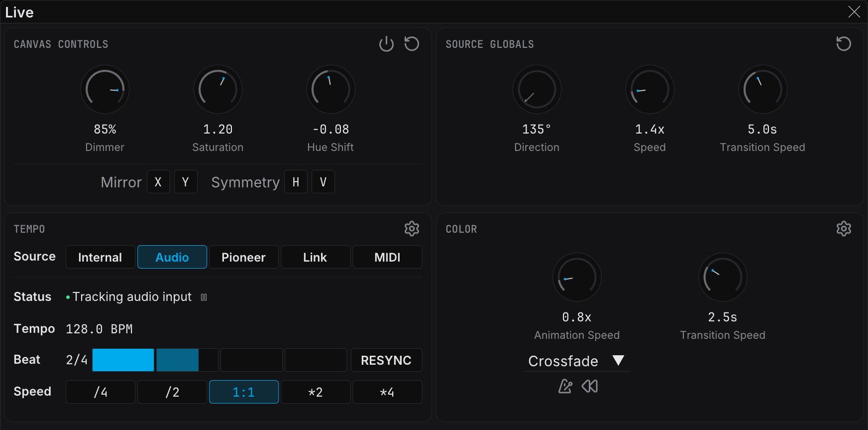Select Link tempo source
Image resolution: width=868 pixels, height=430 pixels.
[x=316, y=257]
